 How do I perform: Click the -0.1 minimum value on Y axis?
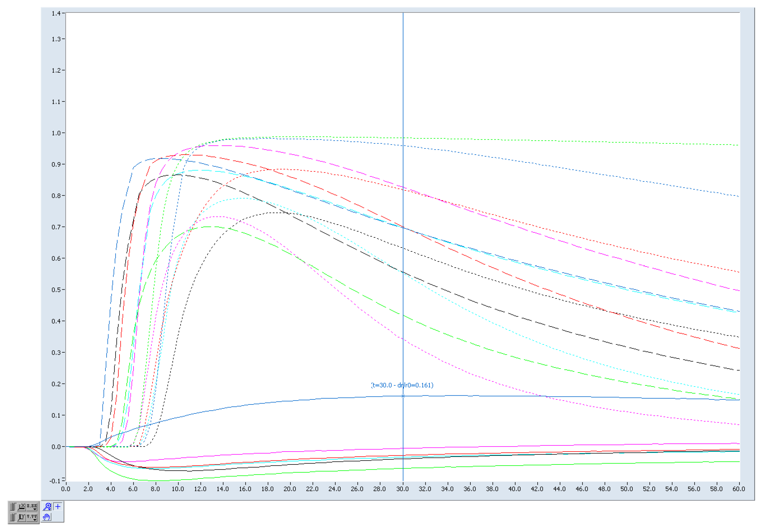[x=55, y=481]
